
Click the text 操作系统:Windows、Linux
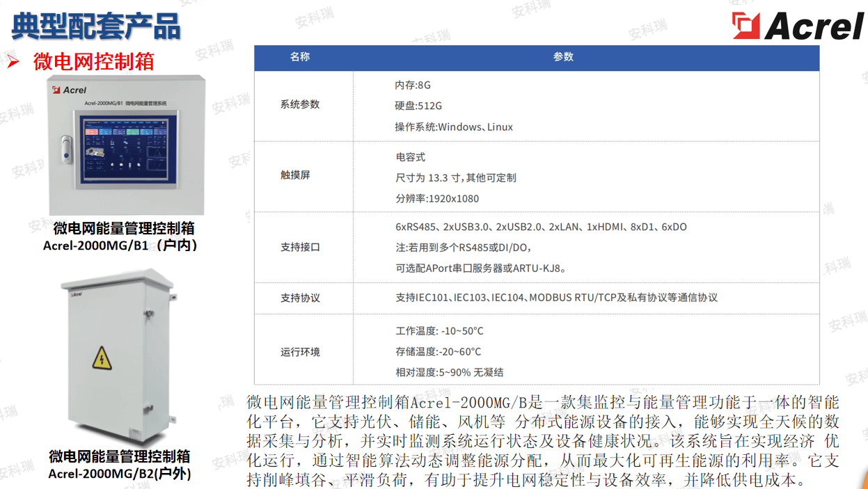click(454, 127)
